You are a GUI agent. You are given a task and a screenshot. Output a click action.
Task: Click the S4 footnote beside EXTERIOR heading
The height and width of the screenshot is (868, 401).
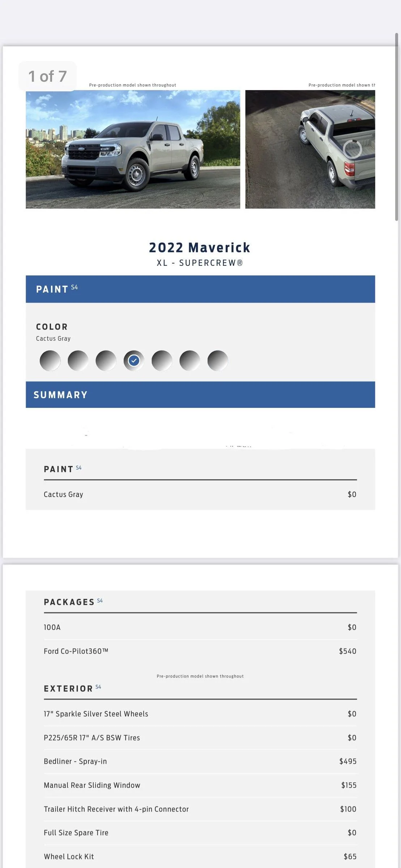[98, 686]
